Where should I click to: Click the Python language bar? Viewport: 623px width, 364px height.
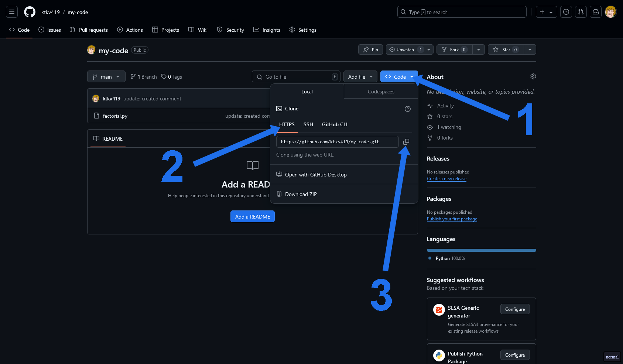pos(482,250)
